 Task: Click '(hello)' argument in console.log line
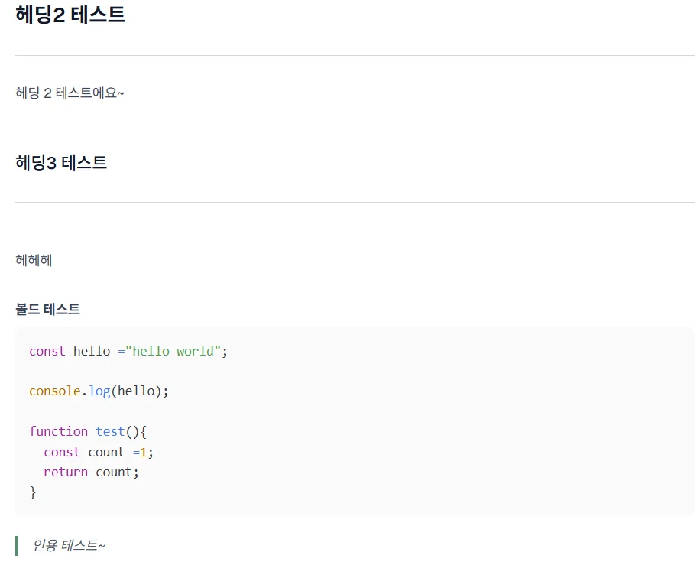(x=137, y=391)
